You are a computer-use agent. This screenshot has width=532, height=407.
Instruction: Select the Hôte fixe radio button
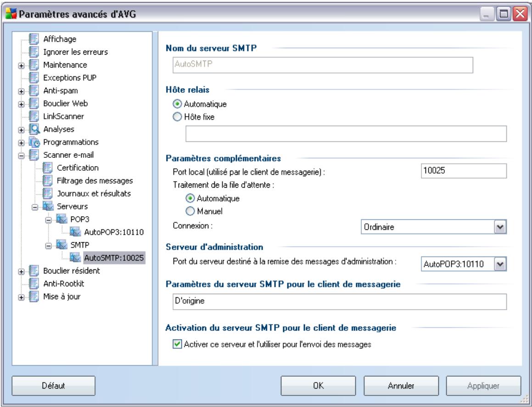(x=177, y=117)
